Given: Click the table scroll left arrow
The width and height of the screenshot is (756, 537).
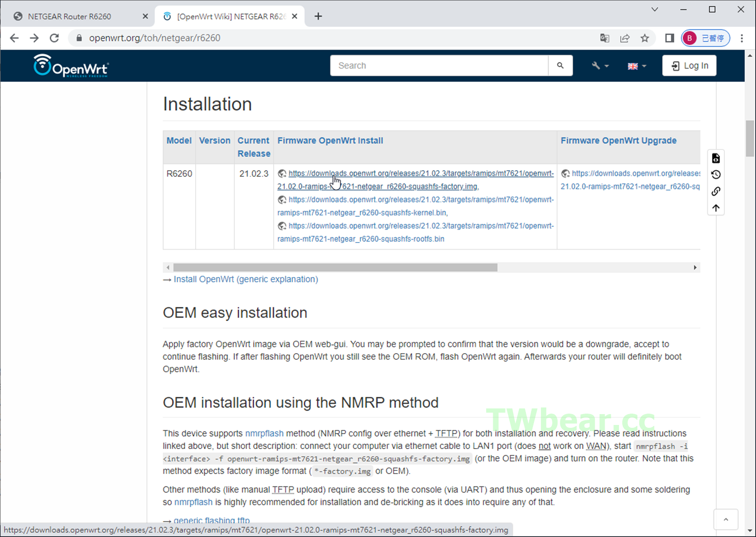Looking at the screenshot, I should click(168, 268).
